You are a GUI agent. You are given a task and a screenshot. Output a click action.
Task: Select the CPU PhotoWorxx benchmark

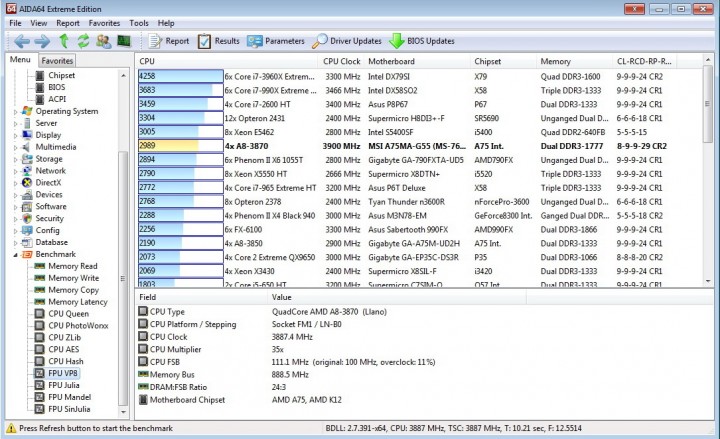point(78,326)
